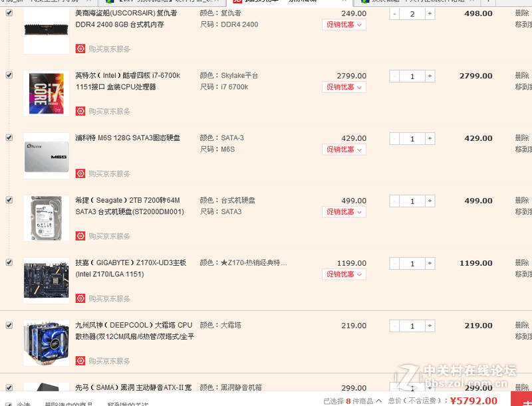Open Plextor M6S SSD thumbnail
Image resolution: width=532 pixels, height=406 pixels.
pos(46,155)
